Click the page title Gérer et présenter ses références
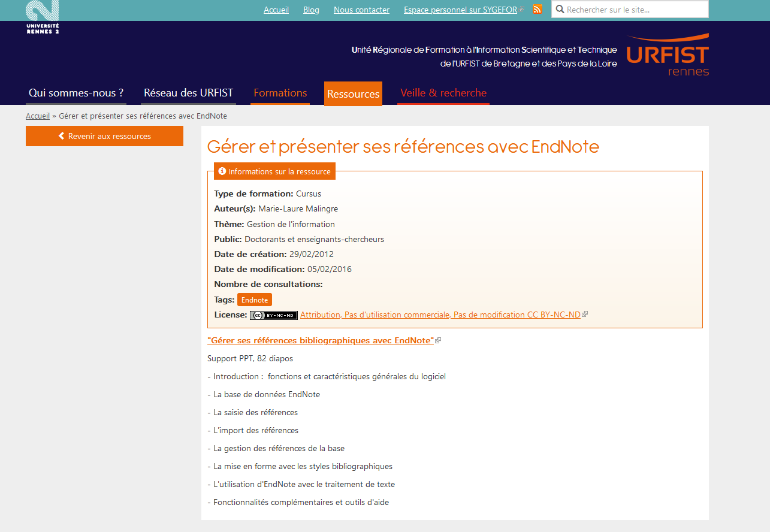 pos(403,147)
